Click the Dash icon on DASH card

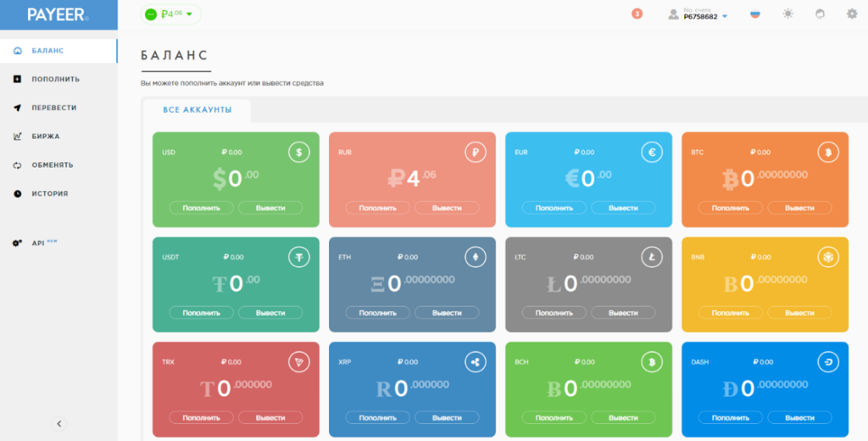pos(828,362)
